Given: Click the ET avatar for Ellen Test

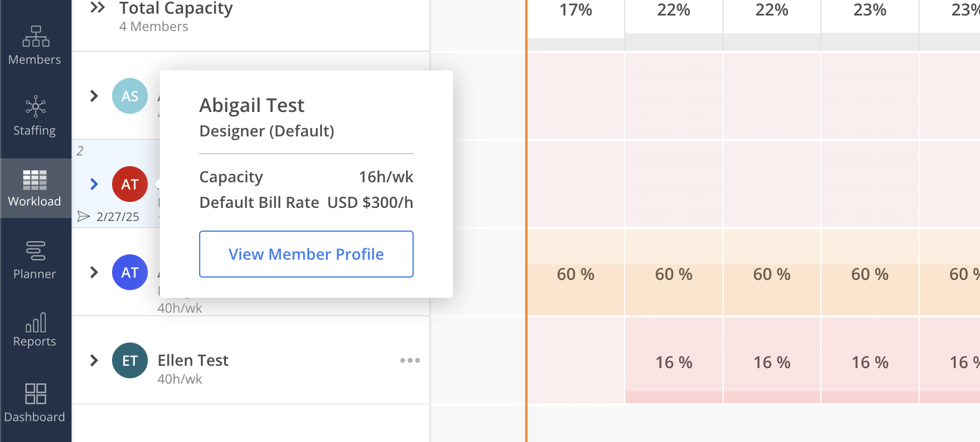Looking at the screenshot, I should (x=130, y=360).
